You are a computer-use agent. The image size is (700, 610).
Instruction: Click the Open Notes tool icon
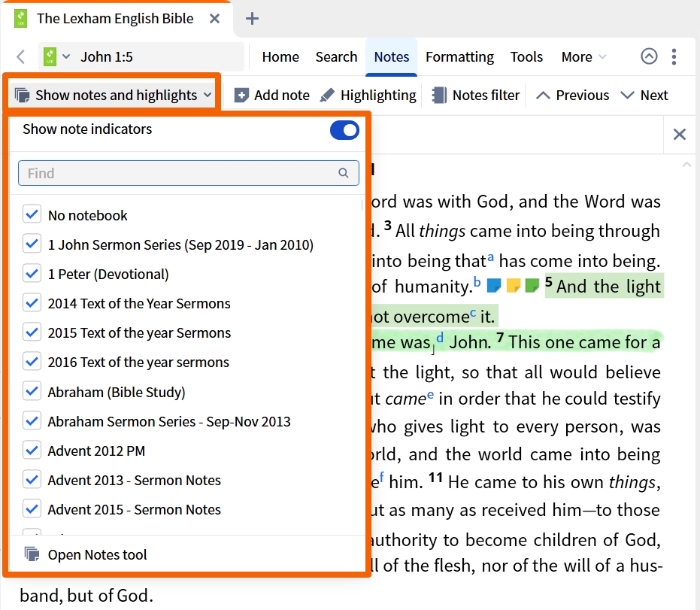tap(32, 554)
